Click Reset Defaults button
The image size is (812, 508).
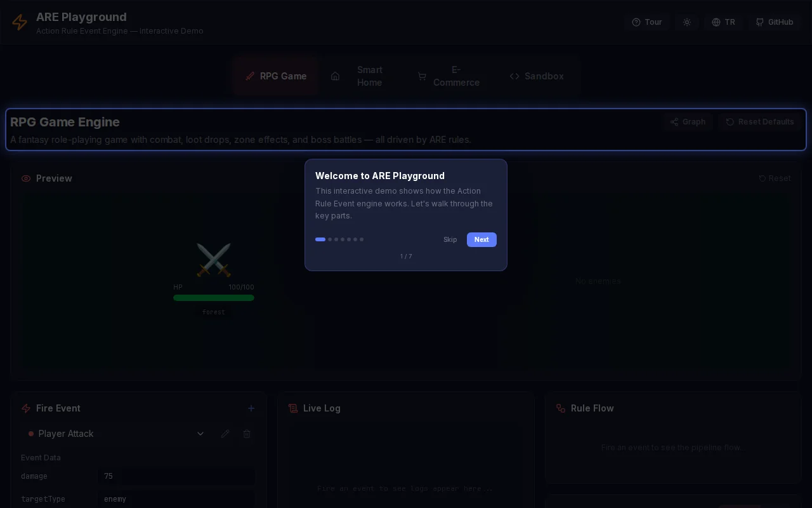(x=760, y=122)
